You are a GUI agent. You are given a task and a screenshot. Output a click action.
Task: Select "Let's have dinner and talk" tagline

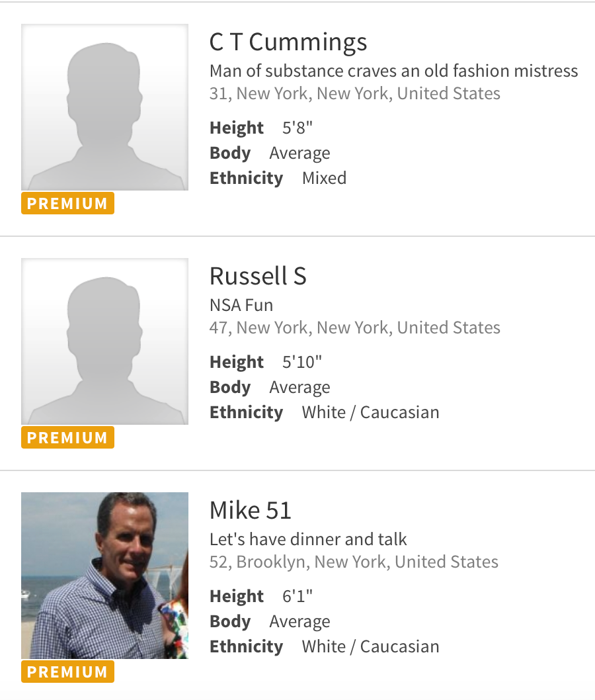coord(308,539)
